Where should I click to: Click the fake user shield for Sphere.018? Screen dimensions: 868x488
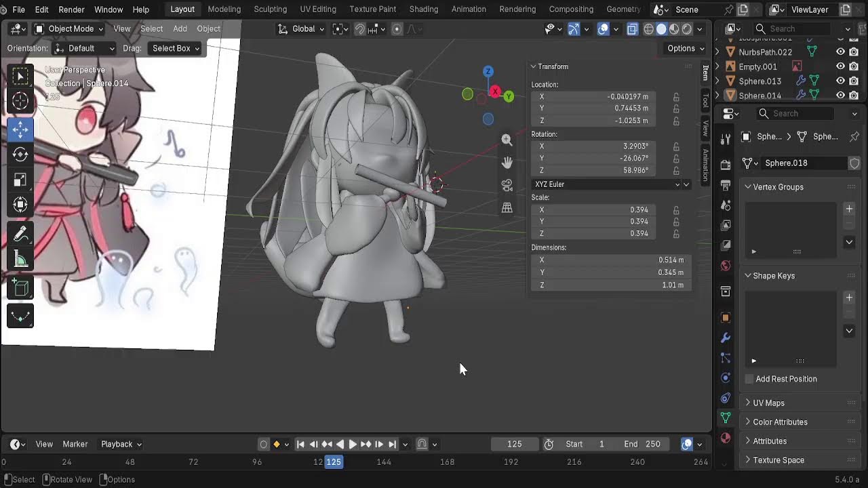click(854, 163)
